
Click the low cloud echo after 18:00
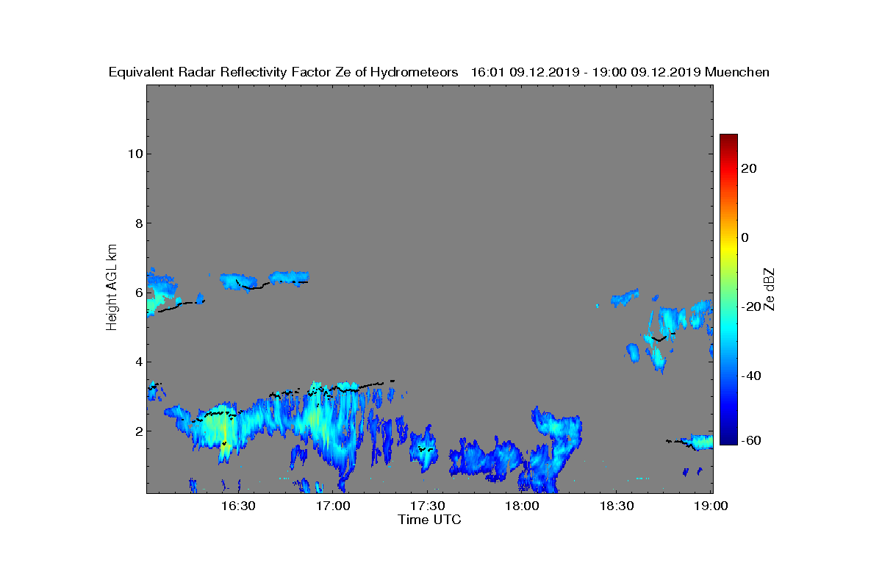click(551, 448)
